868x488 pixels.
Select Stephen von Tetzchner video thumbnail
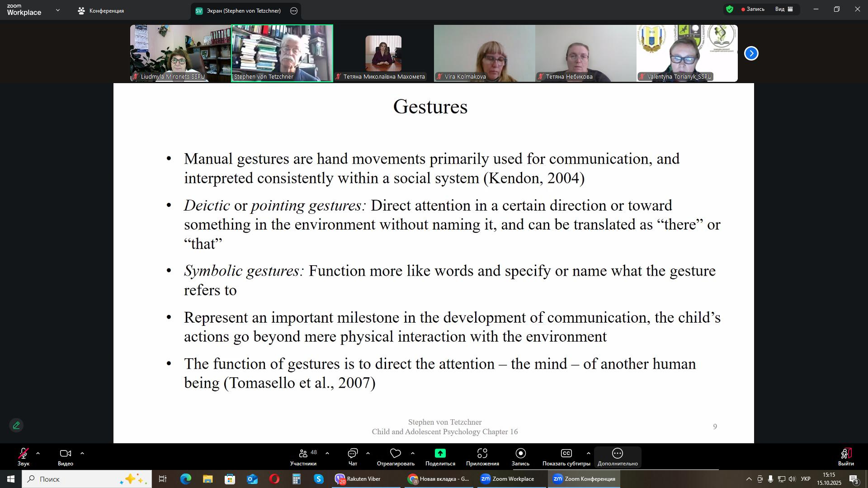tap(282, 53)
